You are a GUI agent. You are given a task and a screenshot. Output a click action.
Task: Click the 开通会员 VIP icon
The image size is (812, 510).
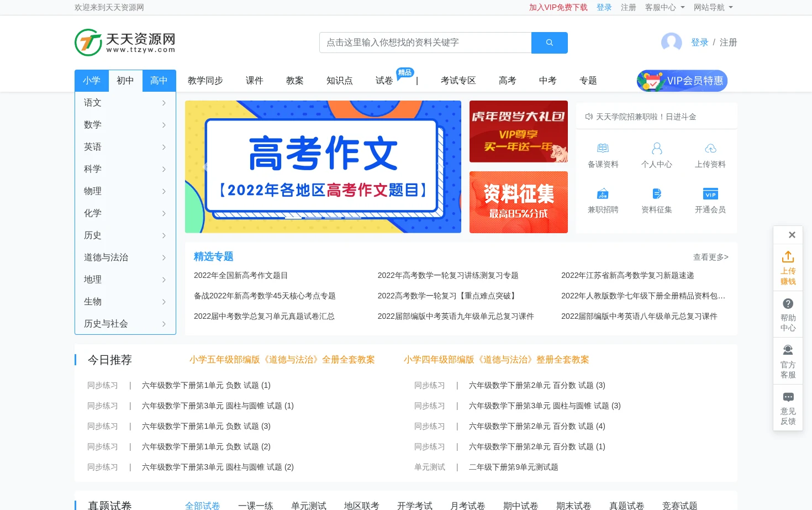click(x=710, y=194)
